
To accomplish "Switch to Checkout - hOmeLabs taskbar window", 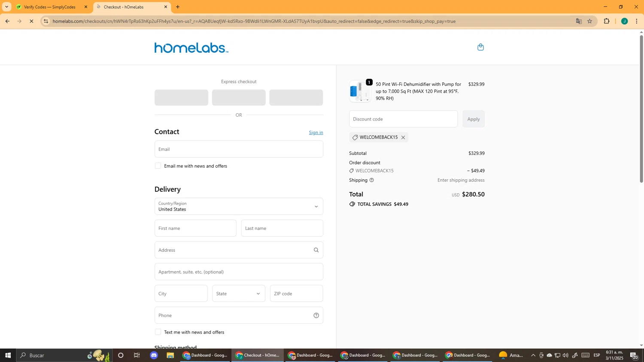I will coord(258,355).
